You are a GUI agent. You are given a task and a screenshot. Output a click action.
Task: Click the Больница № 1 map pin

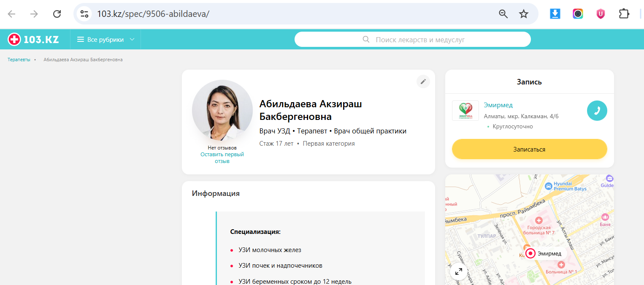561,265
